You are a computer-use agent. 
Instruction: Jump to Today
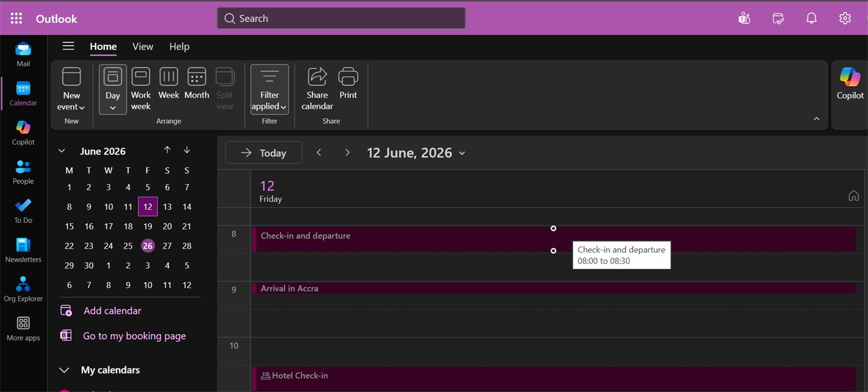coord(263,152)
